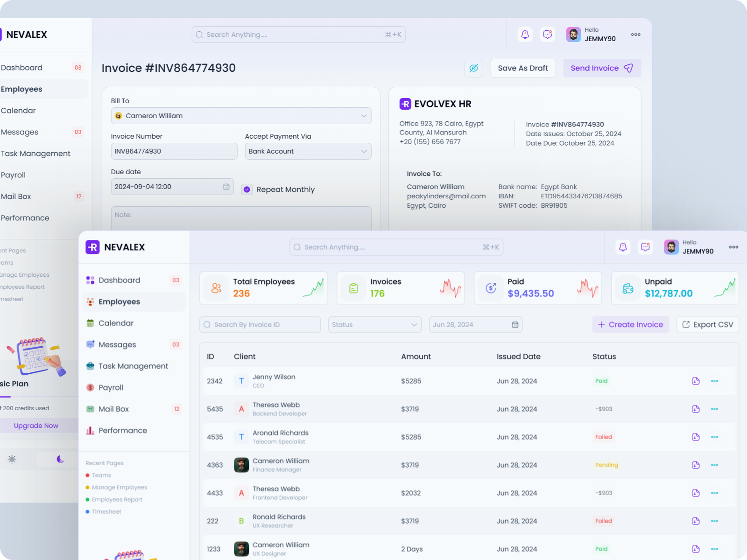This screenshot has height=560, width=747.
Task: Select the Payroll dollar icon in sidebar
Action: point(90,387)
